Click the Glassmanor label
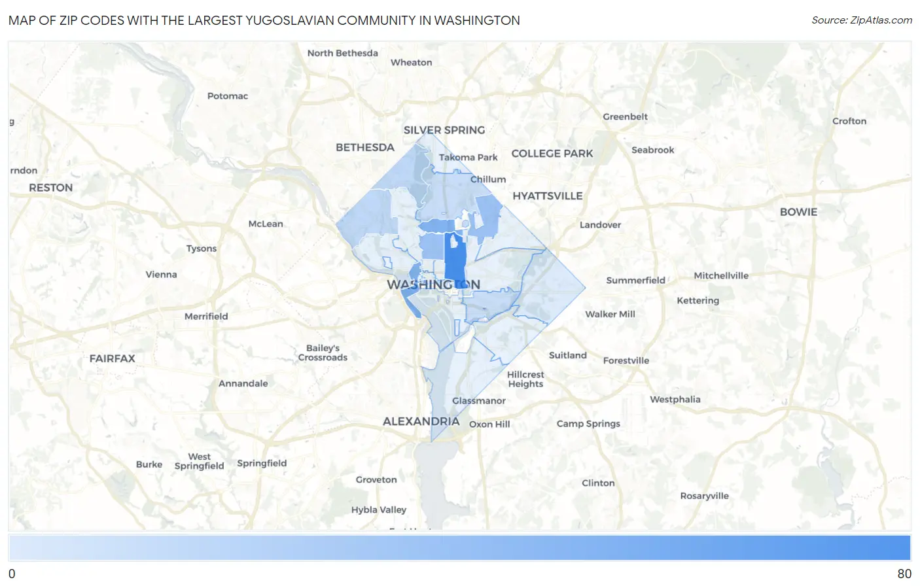The height and width of the screenshot is (588, 920). 479,401
